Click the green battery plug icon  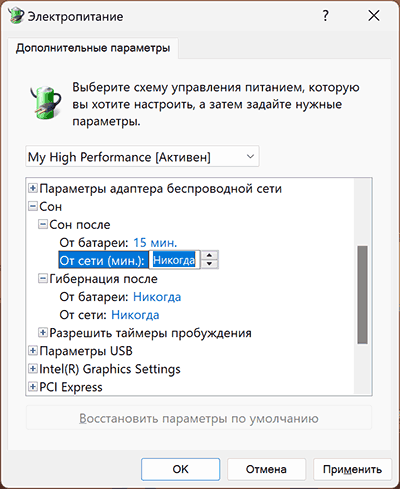pyautogui.click(x=46, y=103)
